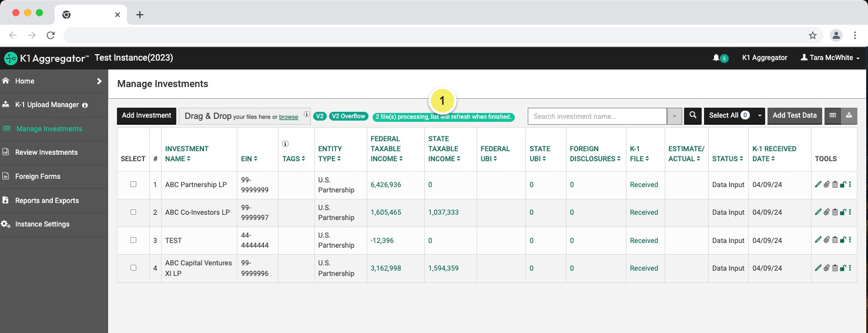Switch to the table columns view icon
The image size is (868, 333).
pyautogui.click(x=833, y=116)
